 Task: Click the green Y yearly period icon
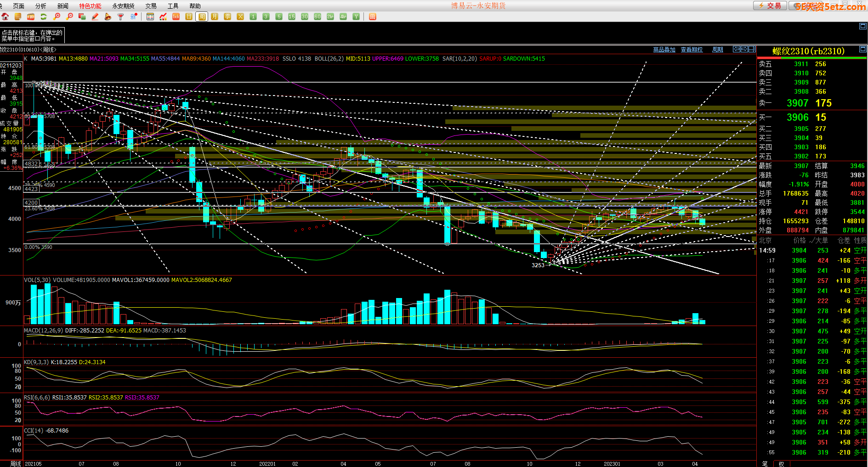tap(356, 17)
